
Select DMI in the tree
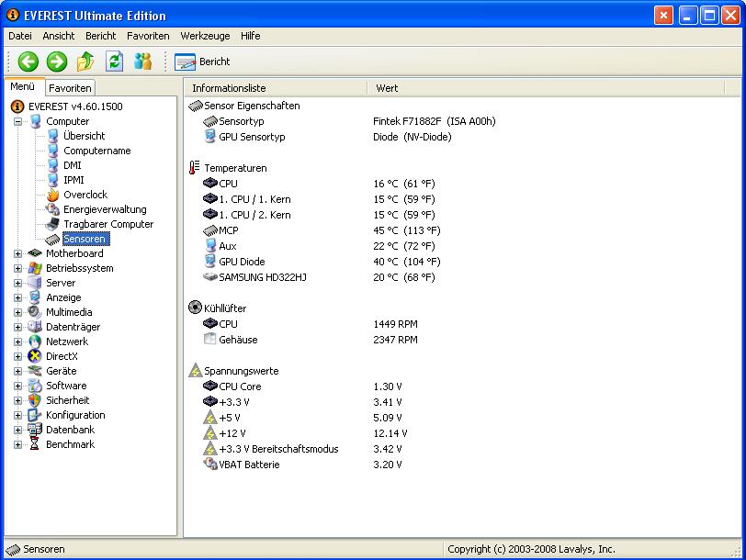click(73, 165)
